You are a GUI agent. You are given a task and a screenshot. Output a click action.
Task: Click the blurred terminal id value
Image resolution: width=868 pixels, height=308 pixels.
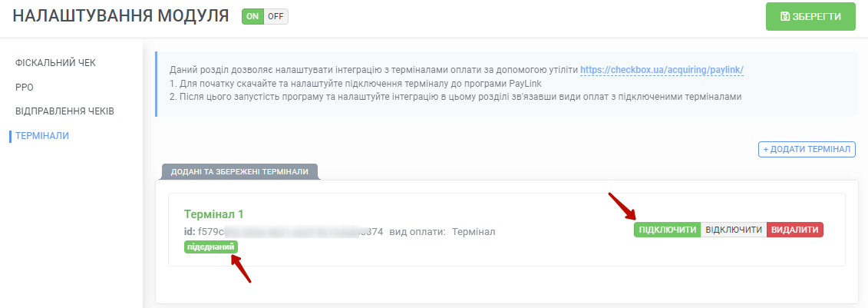tap(290, 231)
